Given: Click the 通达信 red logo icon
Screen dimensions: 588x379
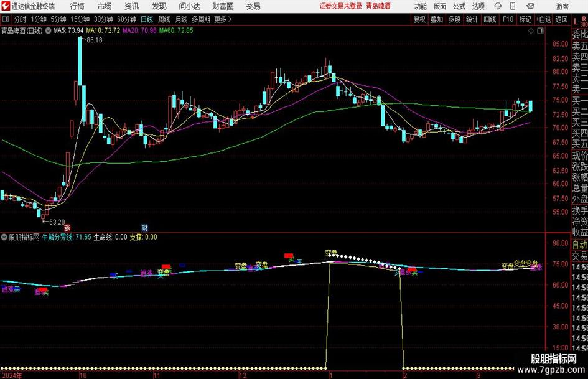Looking at the screenshot, I should click(x=6, y=6).
